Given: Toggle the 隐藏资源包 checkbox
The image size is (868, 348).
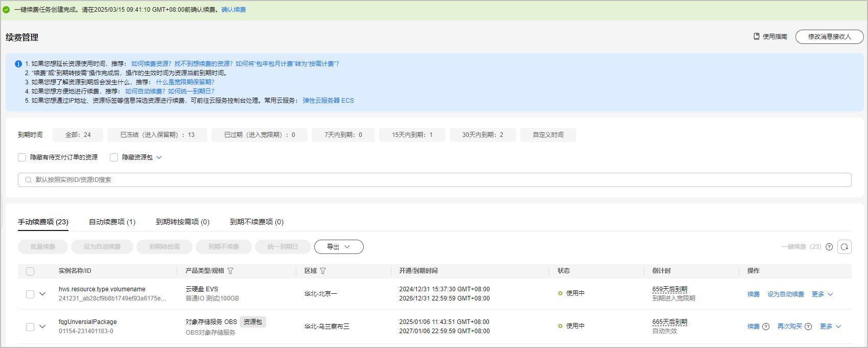Looking at the screenshot, I should (x=114, y=157).
